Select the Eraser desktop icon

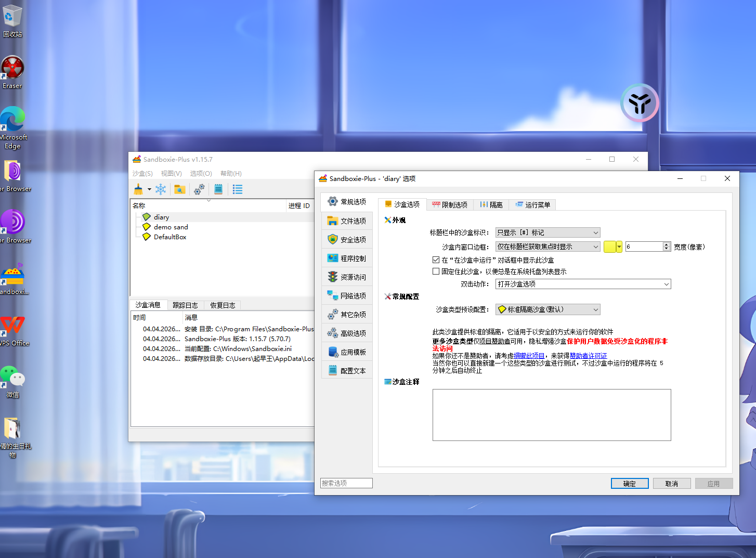click(x=12, y=72)
